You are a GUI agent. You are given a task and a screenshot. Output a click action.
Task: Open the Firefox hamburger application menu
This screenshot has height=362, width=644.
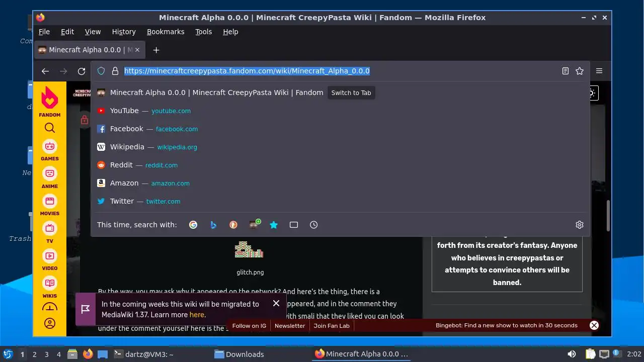coord(599,71)
